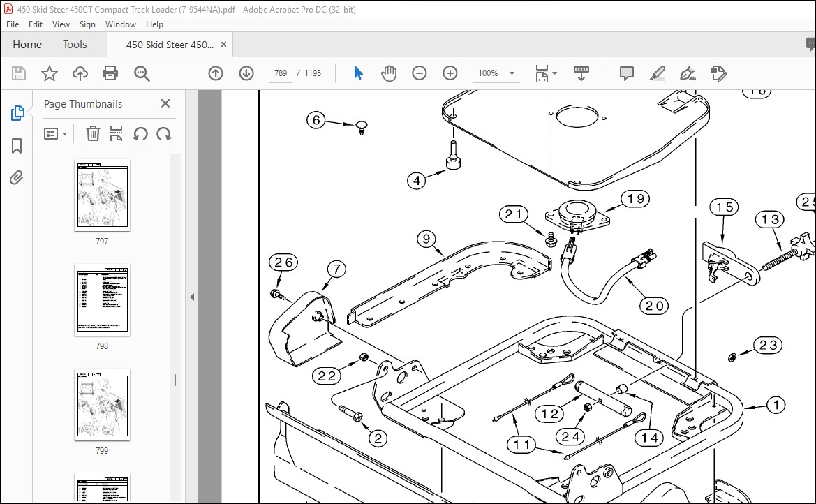The image size is (816, 504).
Task: Close the Page Thumbnails panel
Action: click(165, 103)
